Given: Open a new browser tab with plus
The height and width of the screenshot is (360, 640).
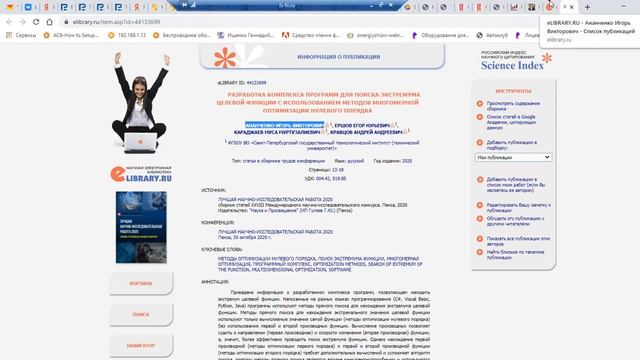Looking at the screenshot, I should pos(587,7).
